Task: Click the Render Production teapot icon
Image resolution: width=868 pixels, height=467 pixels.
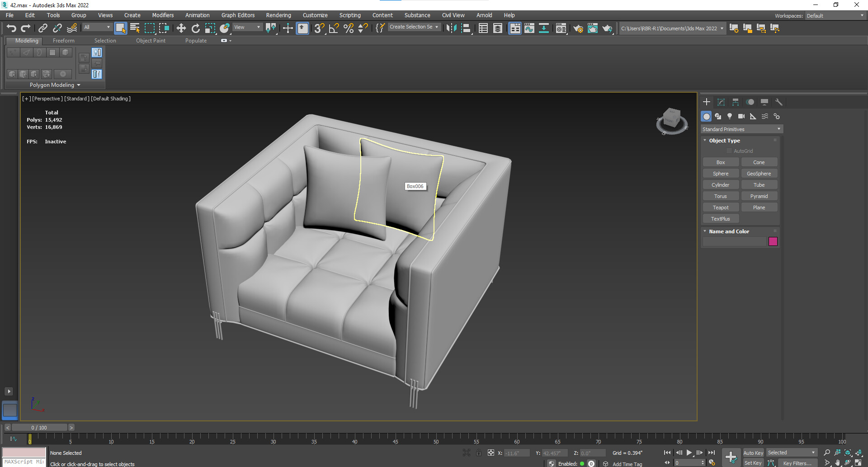Action: click(607, 28)
